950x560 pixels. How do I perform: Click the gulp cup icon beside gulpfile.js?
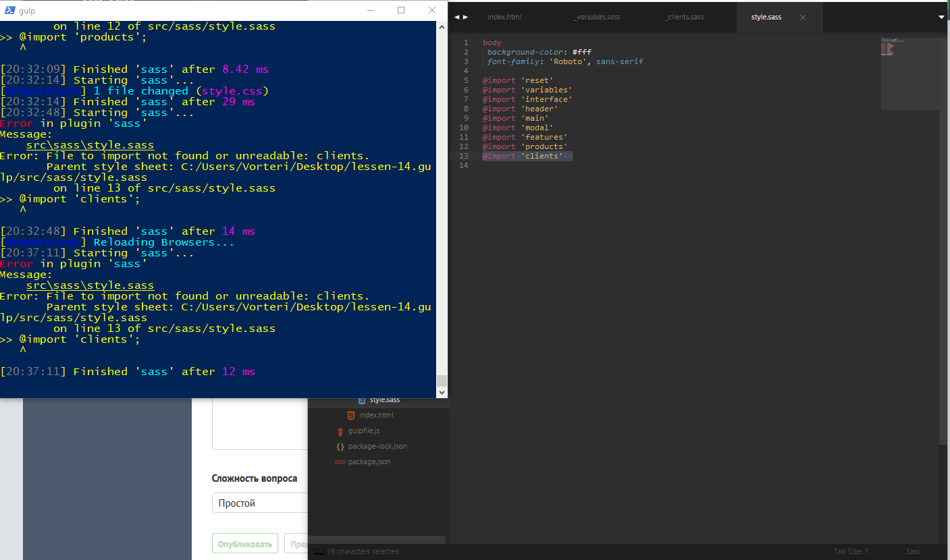[340, 431]
